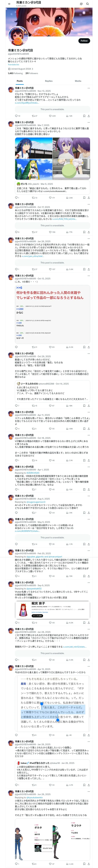Open the profile avatar picture
The width and height of the screenshot is (98, 868).
(x=18, y=38)
